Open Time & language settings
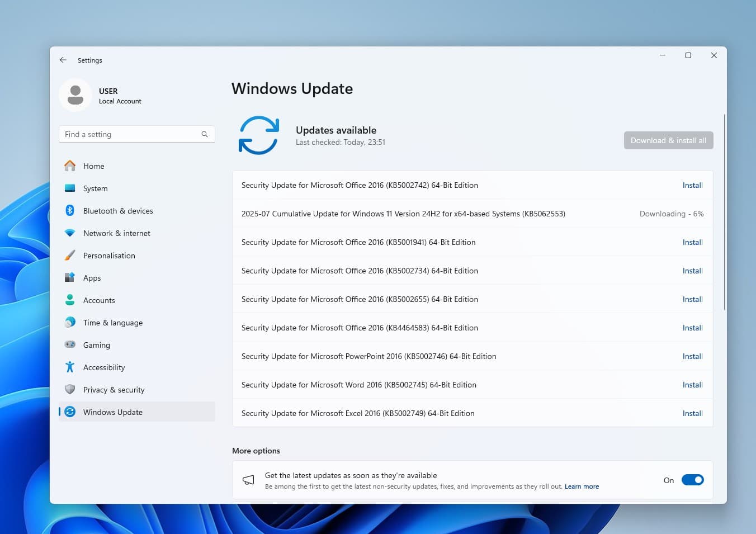The height and width of the screenshot is (534, 756). coord(137,323)
